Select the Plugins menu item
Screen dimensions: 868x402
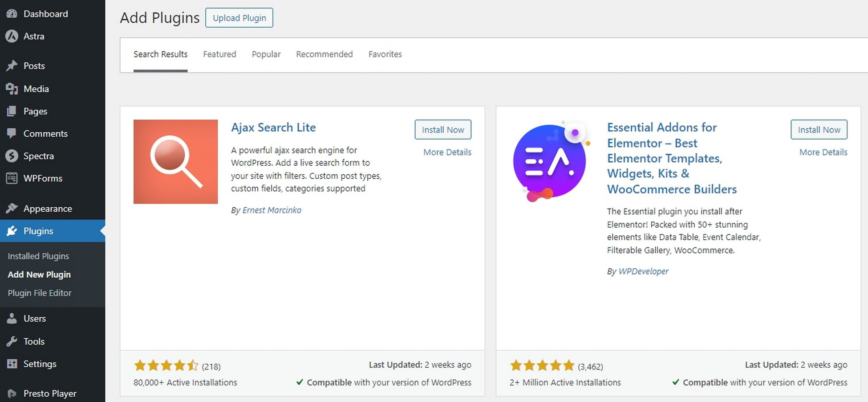[53, 231]
